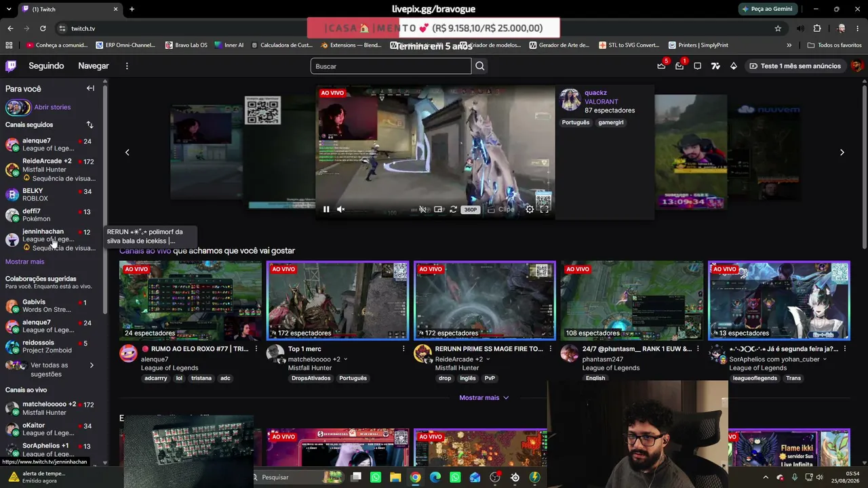Click the browser address bar

420,28
